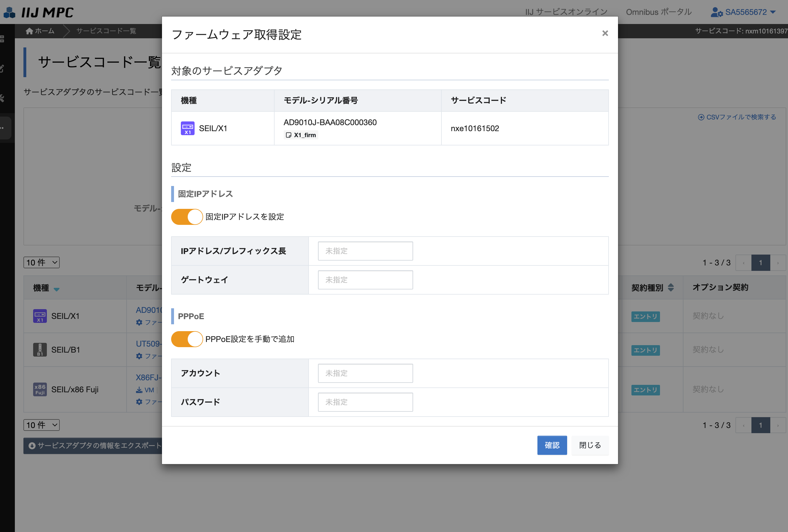Click previous page arrow in bottom pagination
The image size is (788, 532).
coord(744,425)
